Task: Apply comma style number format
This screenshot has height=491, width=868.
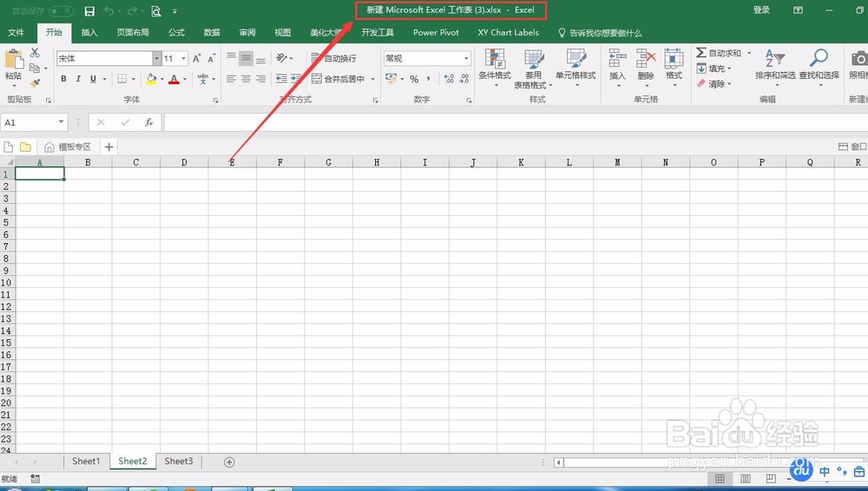Action: [429, 79]
